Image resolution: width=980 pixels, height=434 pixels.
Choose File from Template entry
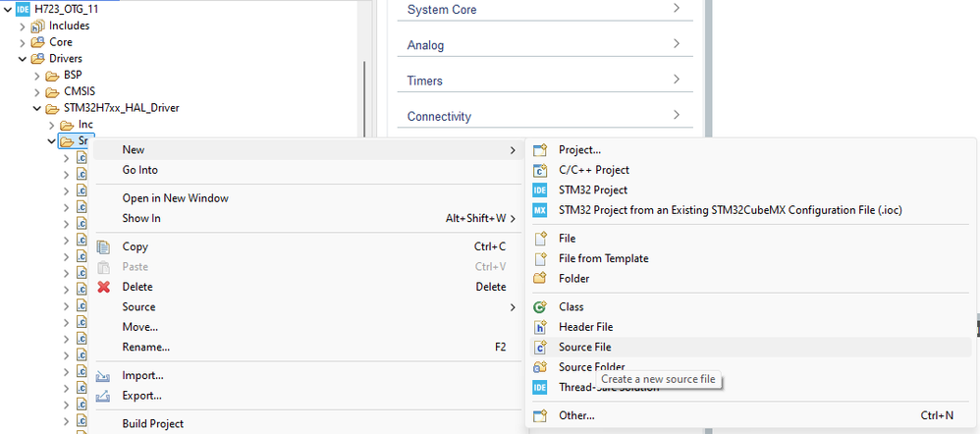tap(750, 258)
